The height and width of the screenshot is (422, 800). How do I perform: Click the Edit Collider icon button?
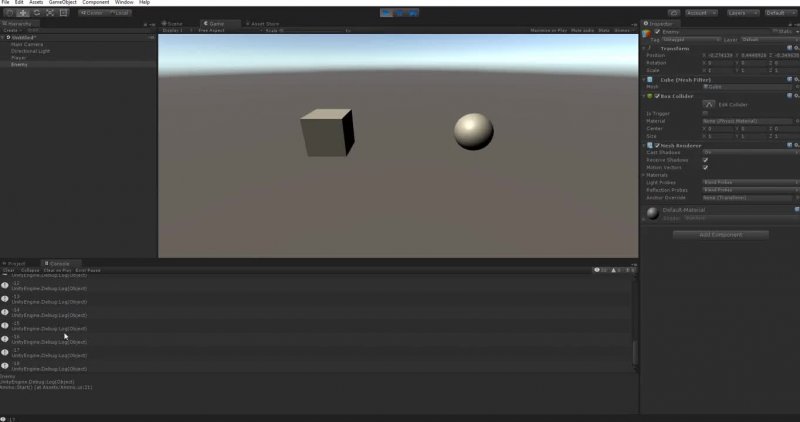(709, 104)
